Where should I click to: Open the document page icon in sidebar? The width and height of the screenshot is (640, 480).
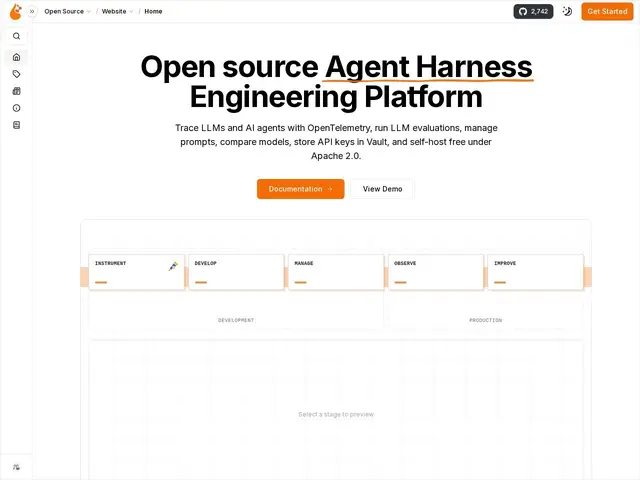16,125
